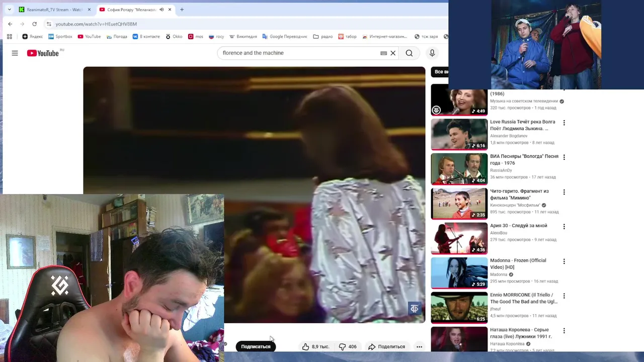Open the табор bookmark
Image resolution: width=644 pixels, height=362 pixels.
tap(347, 36)
